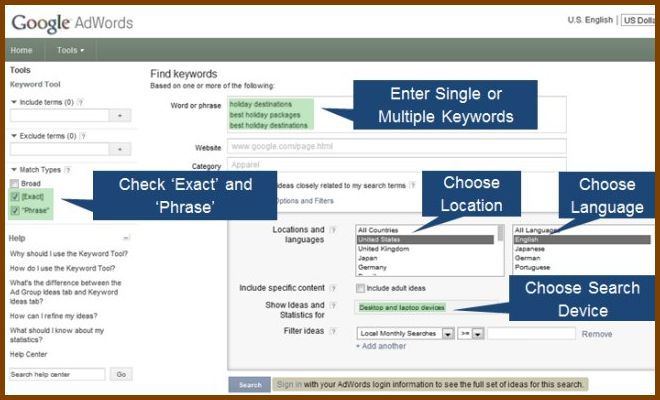Image resolution: width=660 pixels, height=400 pixels.
Task: Open the Local Monthly Searches dropdown
Action: coord(405,333)
